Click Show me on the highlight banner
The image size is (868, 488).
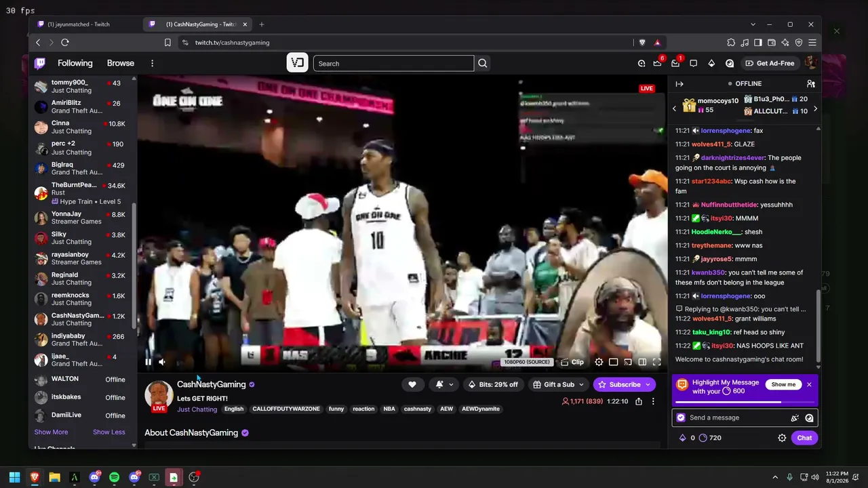coord(783,384)
